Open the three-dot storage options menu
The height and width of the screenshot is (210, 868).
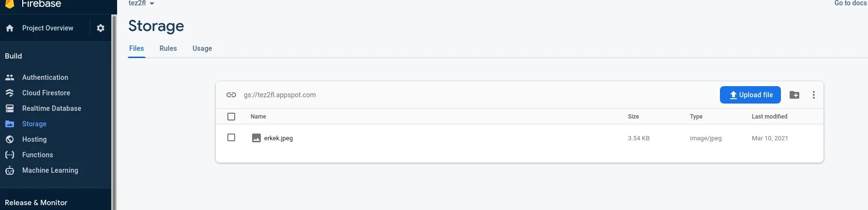(x=814, y=95)
